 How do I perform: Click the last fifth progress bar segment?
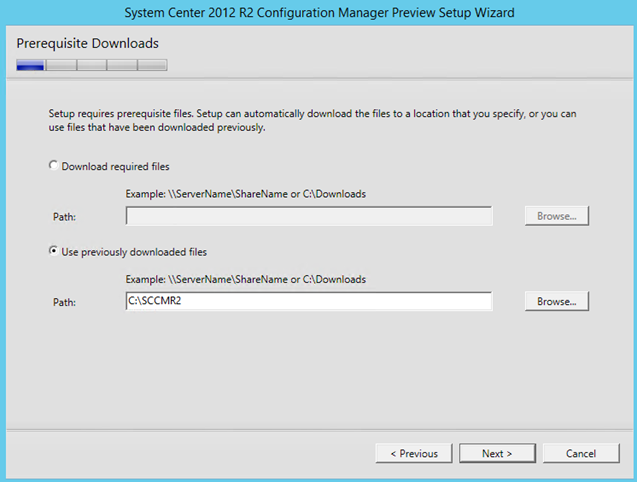[152, 65]
